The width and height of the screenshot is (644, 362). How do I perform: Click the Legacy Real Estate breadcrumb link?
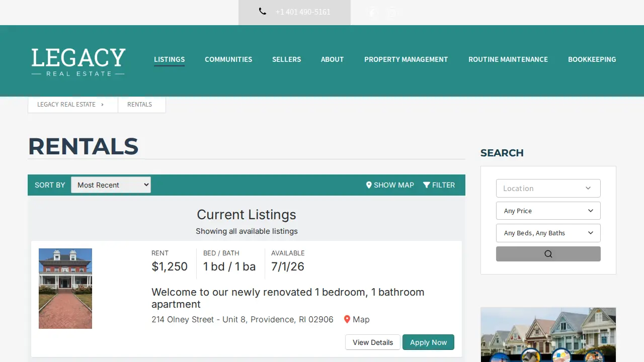pyautogui.click(x=66, y=105)
